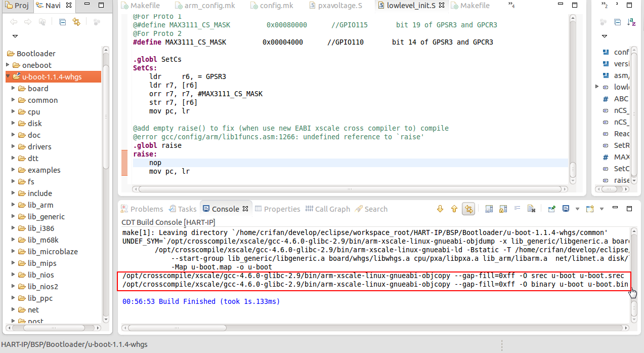Switch to the Proj explorer tab
This screenshot has width=644, height=353.
click(17, 6)
